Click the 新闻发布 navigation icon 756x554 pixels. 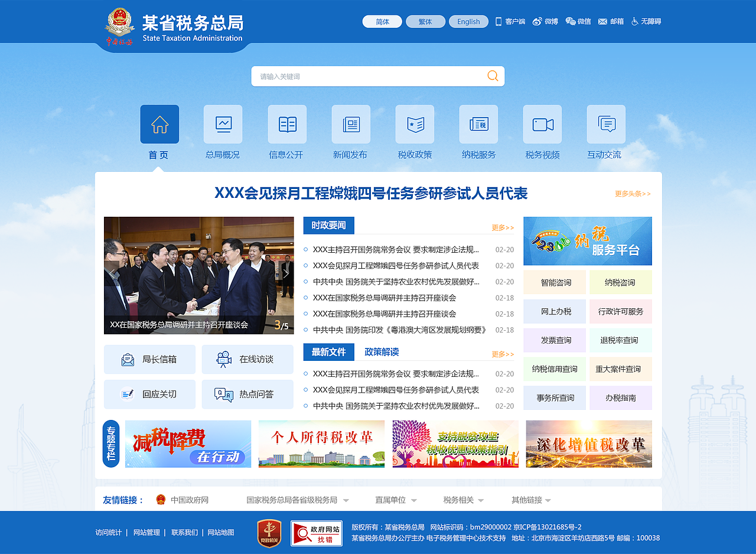click(351, 124)
